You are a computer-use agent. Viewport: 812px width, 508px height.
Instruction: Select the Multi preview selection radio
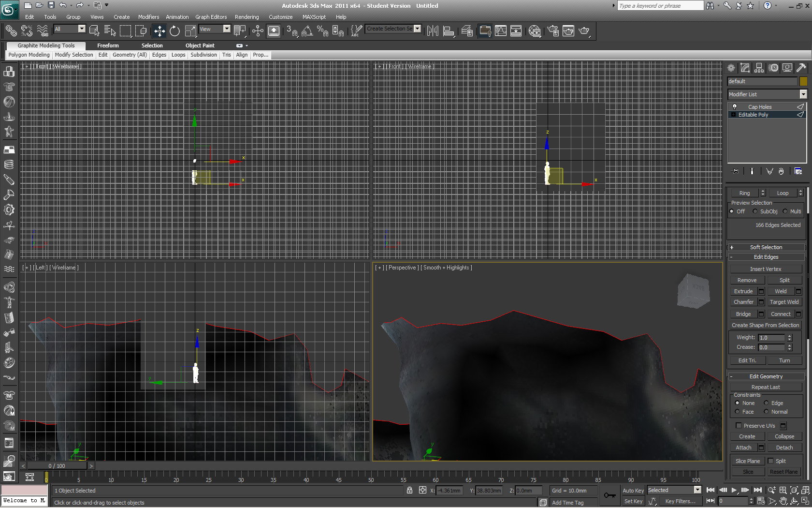coord(785,211)
